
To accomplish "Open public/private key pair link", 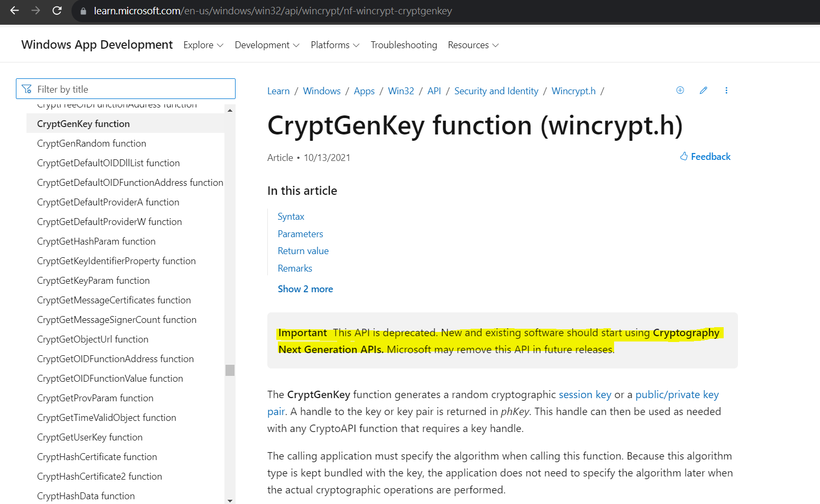I will pyautogui.click(x=677, y=394).
